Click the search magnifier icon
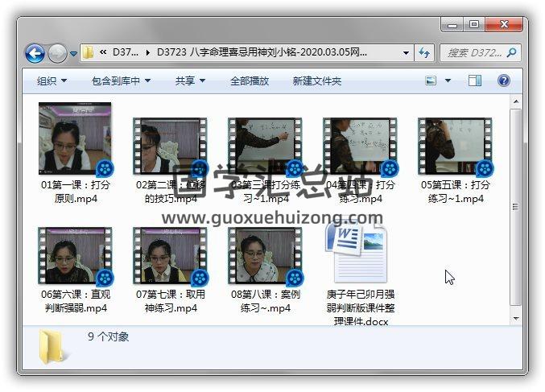545x392 pixels. 511,54
